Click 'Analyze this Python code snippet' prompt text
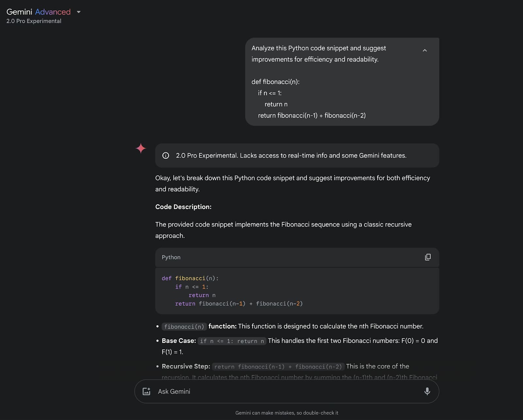Screen dimensions: 523x420 pyautogui.click(x=318, y=54)
